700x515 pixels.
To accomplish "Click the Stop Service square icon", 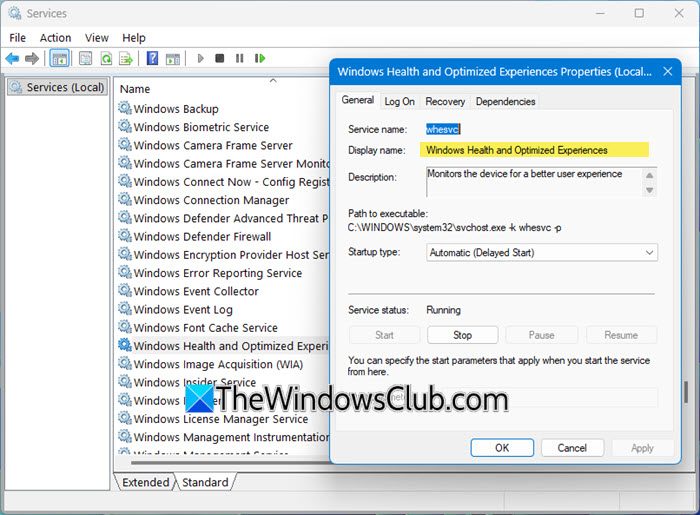I will coord(220,58).
